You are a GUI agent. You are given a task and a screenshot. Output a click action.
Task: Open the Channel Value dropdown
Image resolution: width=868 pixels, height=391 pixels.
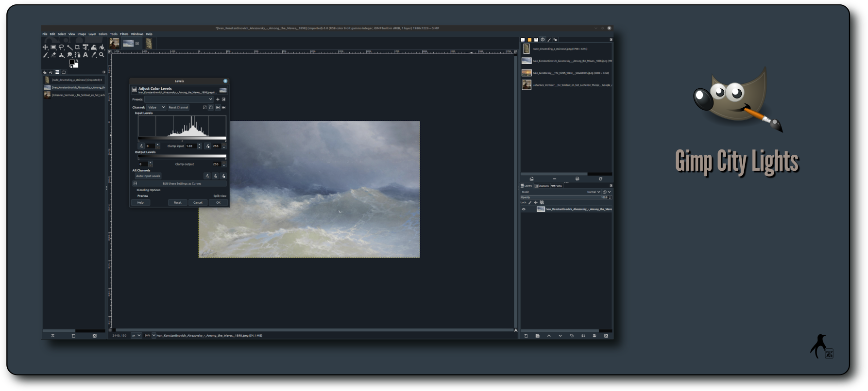point(156,107)
